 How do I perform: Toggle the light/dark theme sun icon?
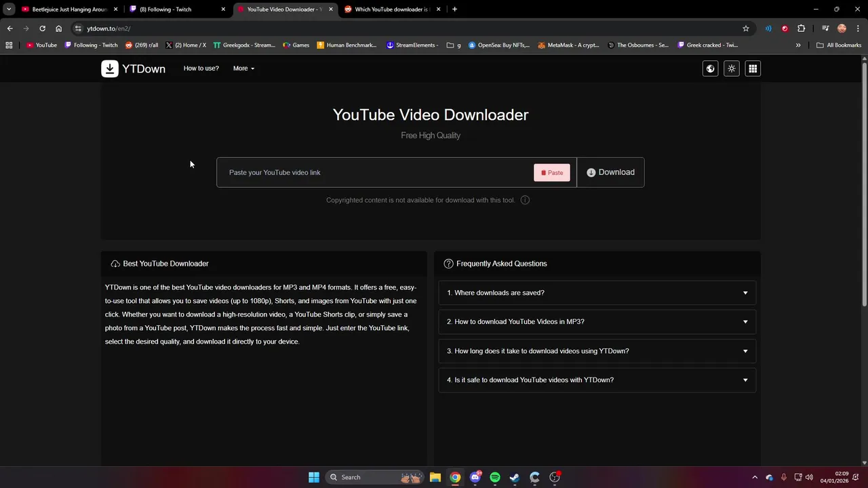pyautogui.click(x=731, y=68)
